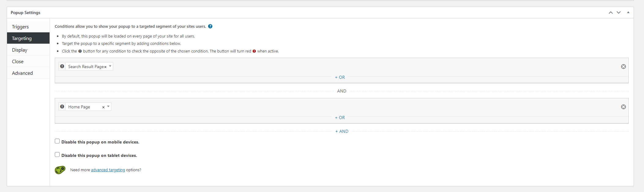
Task: Disable this popup on mobile devices
Action: tap(57, 141)
